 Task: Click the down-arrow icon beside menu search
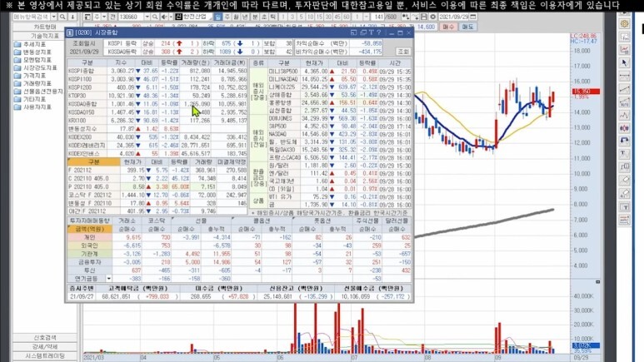pos(72,17)
